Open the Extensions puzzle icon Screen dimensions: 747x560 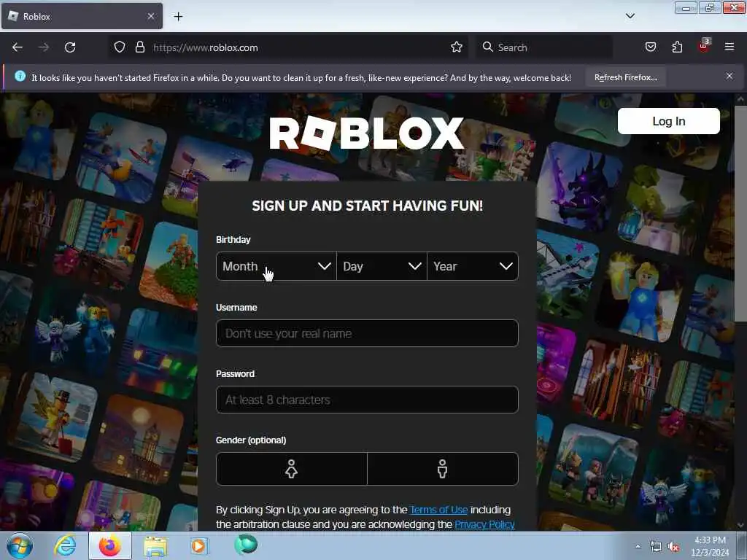click(x=677, y=47)
